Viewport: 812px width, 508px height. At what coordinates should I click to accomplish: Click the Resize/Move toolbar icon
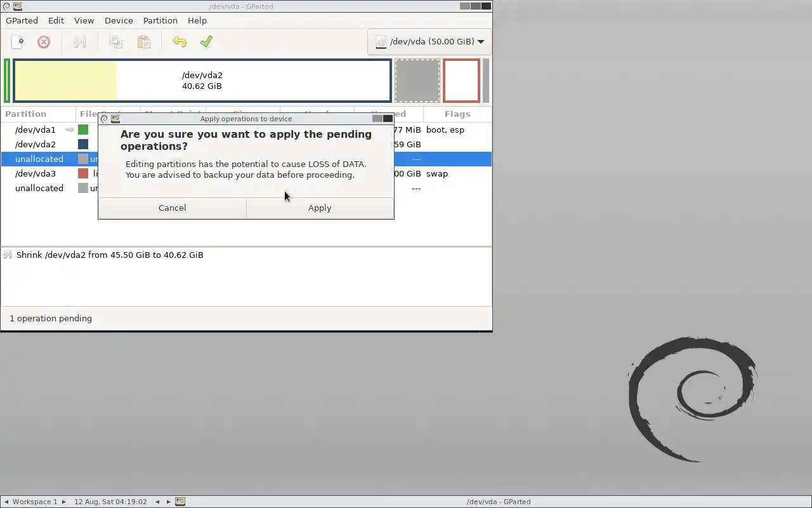click(79, 42)
